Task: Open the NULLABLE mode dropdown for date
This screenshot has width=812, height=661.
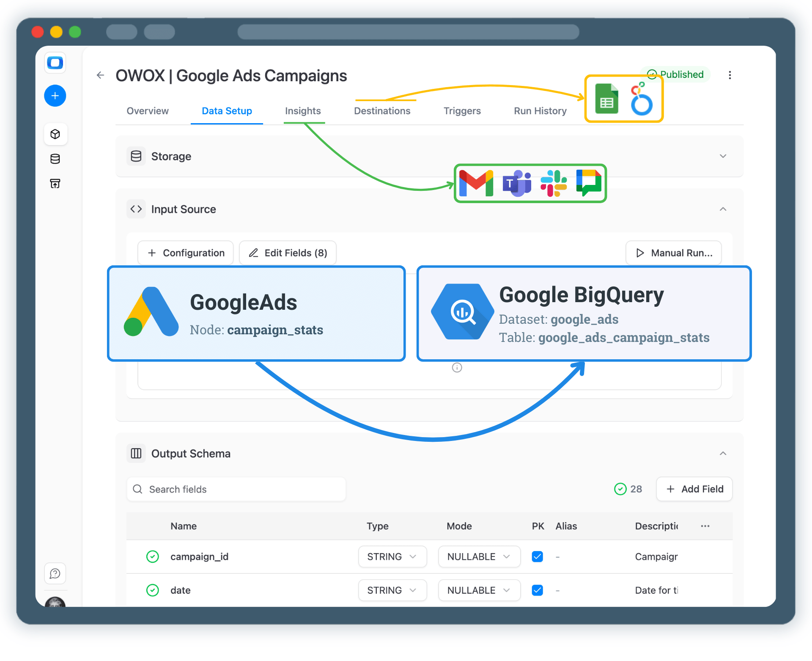Action: point(479,590)
